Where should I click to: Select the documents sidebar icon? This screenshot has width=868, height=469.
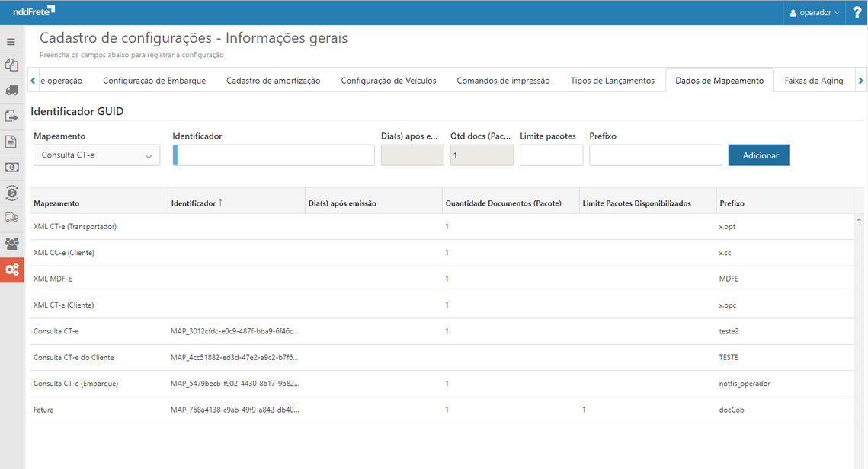[11, 65]
